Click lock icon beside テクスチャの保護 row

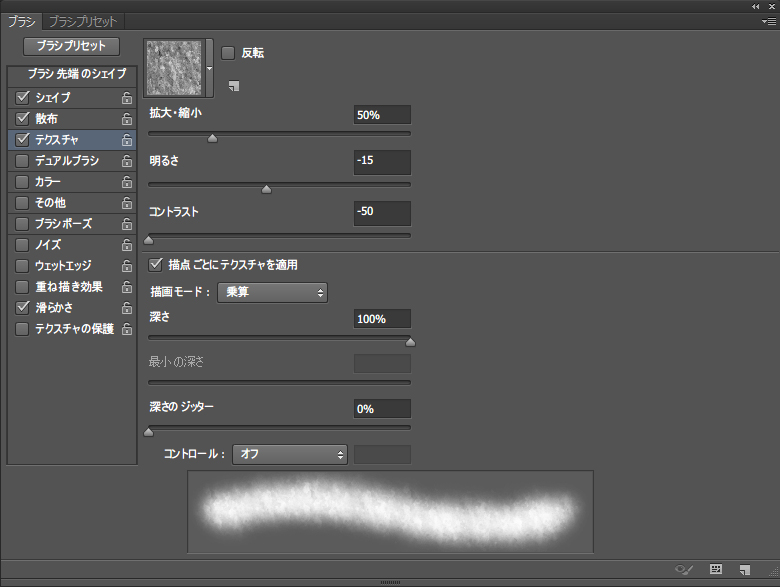pyautogui.click(x=127, y=329)
